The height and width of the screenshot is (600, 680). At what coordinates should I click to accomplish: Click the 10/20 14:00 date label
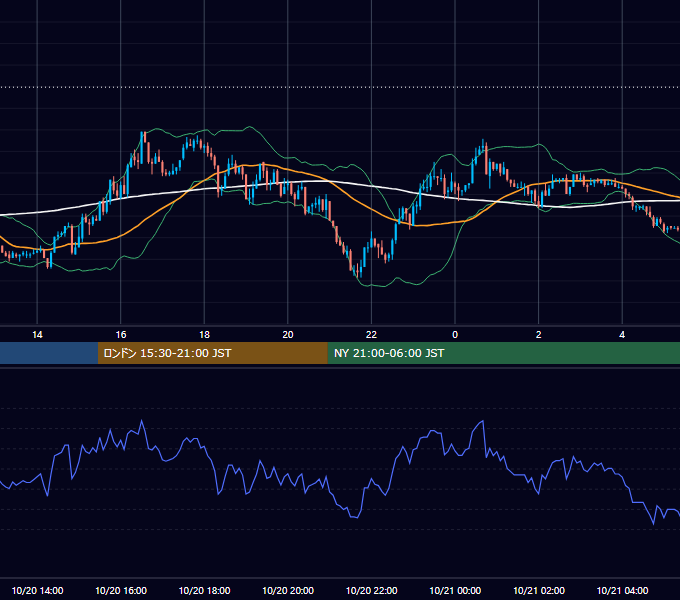(37, 590)
